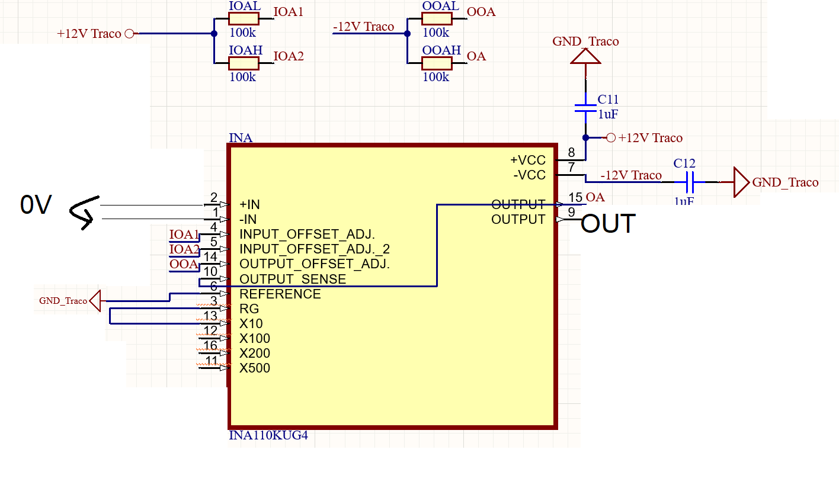839x504 pixels.
Task: Click the -IN pin 1 arrow
Action: coord(223,219)
